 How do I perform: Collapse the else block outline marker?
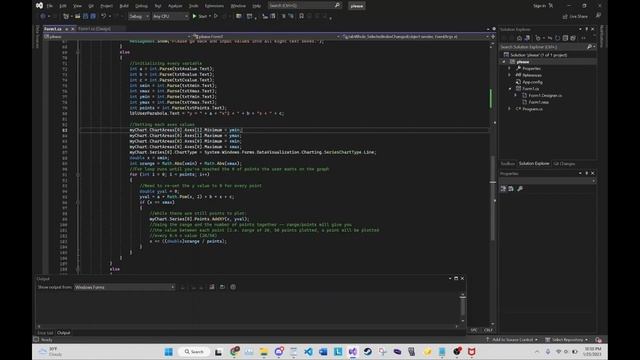coord(78,52)
